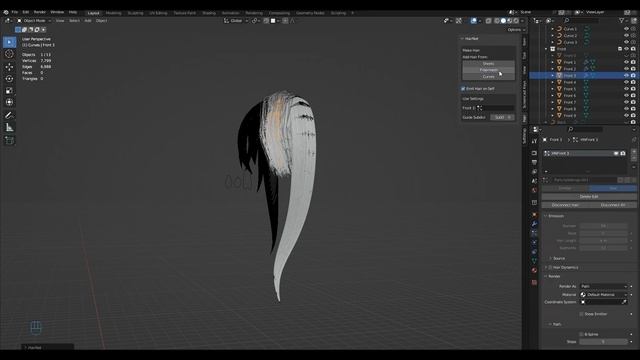Toggle viewport overlays icon

pyautogui.click(x=473, y=20)
